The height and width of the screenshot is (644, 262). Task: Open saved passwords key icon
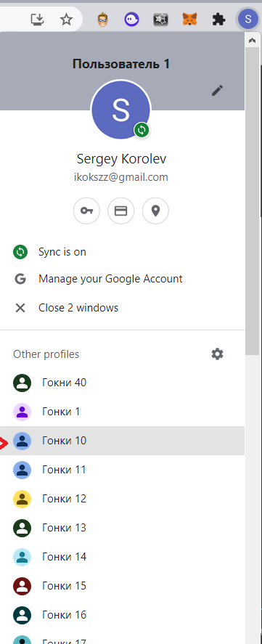(x=86, y=211)
